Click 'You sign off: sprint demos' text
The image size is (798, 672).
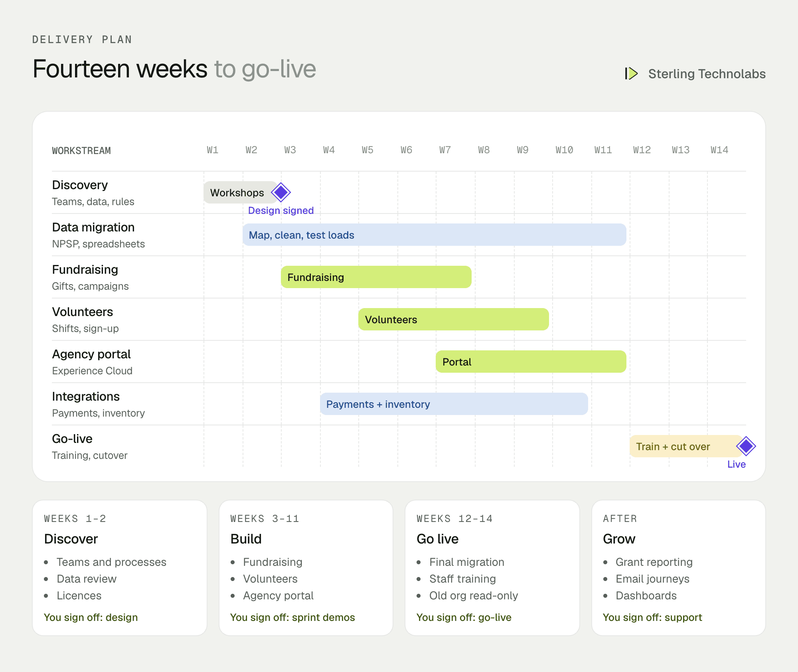pyautogui.click(x=292, y=617)
